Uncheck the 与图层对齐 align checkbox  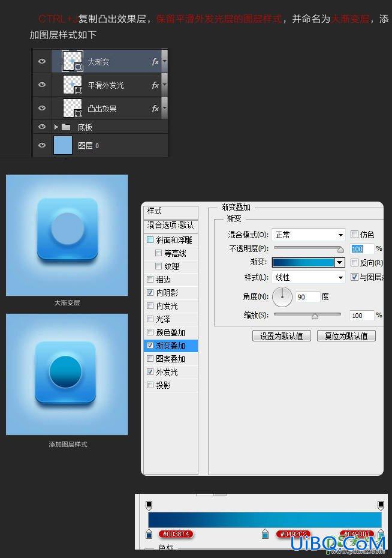(354, 277)
